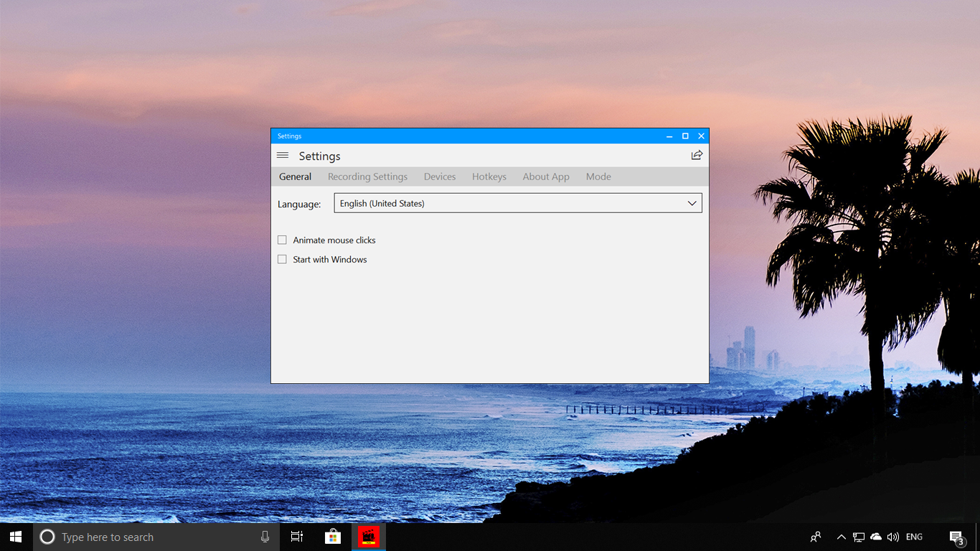Screen dimensions: 980x551
Task: Open the People panel on the taskbar
Action: (815, 537)
